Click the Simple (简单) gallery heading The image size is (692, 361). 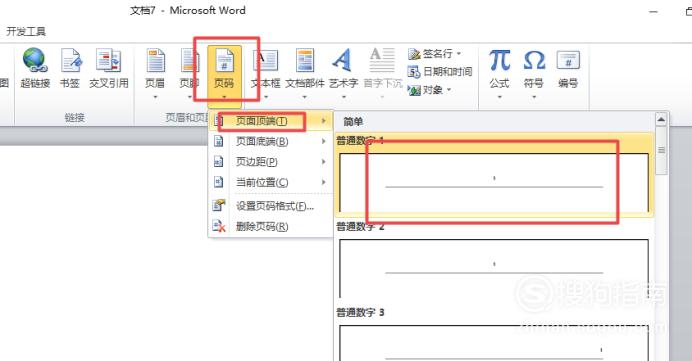353,122
